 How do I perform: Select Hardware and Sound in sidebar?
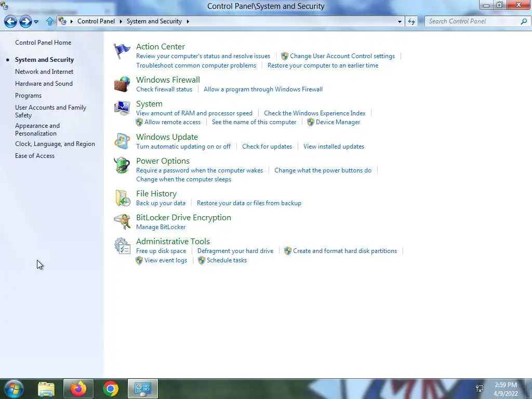(x=44, y=84)
